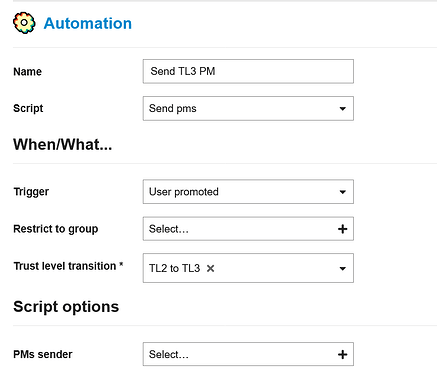The image size is (437, 374).
Task: Click the Trigger label
Action: 31,192
